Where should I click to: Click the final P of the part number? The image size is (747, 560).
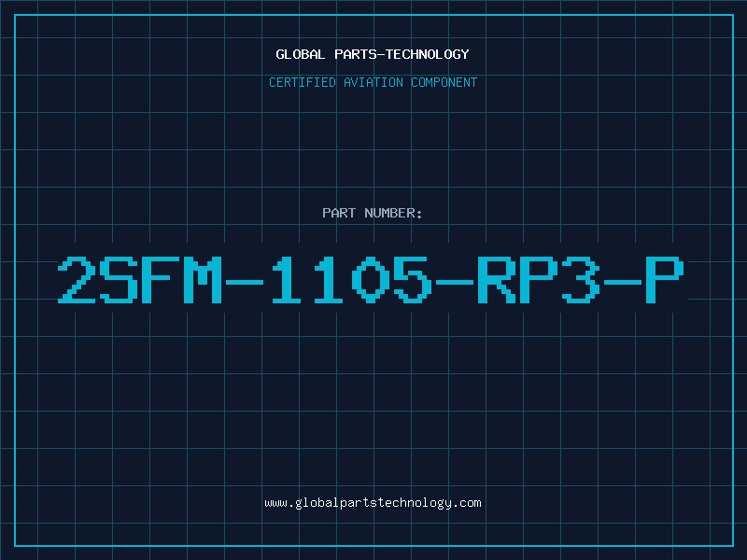664,279
